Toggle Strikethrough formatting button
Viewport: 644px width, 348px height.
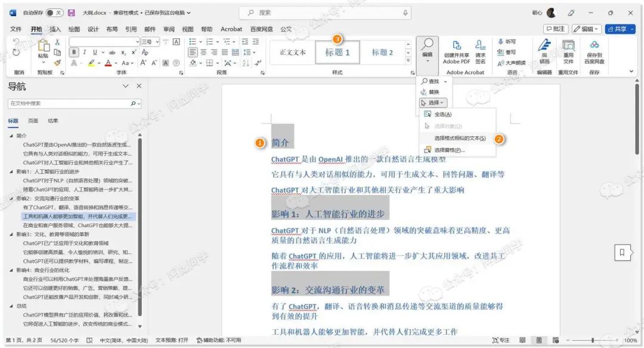pyautogui.click(x=112, y=52)
